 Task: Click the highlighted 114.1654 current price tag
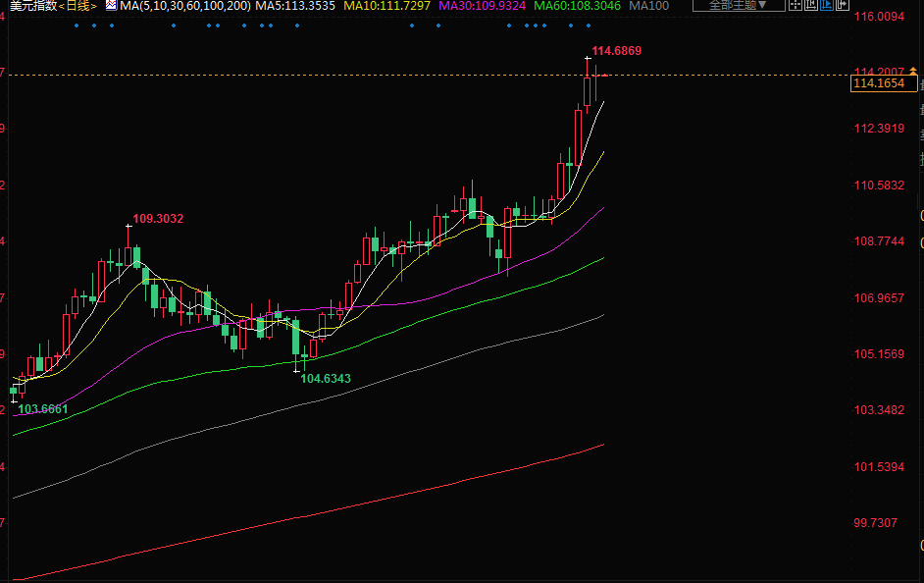tap(880, 84)
